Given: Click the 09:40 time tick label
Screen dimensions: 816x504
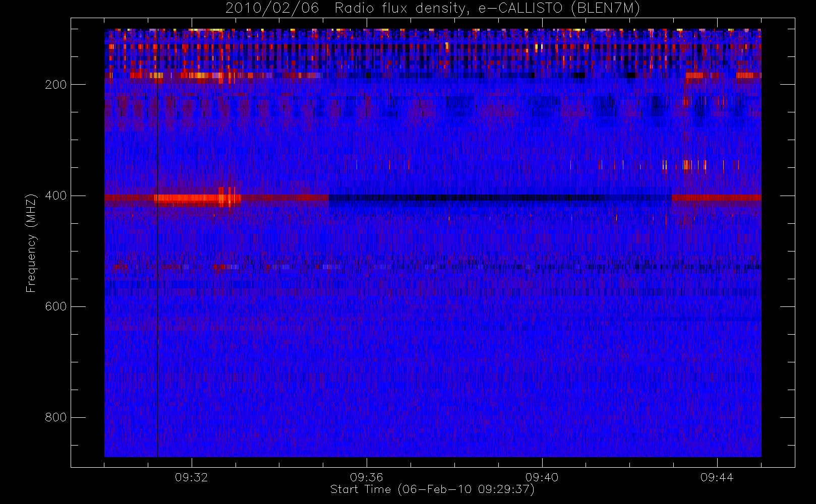Looking at the screenshot, I should pos(542,477).
